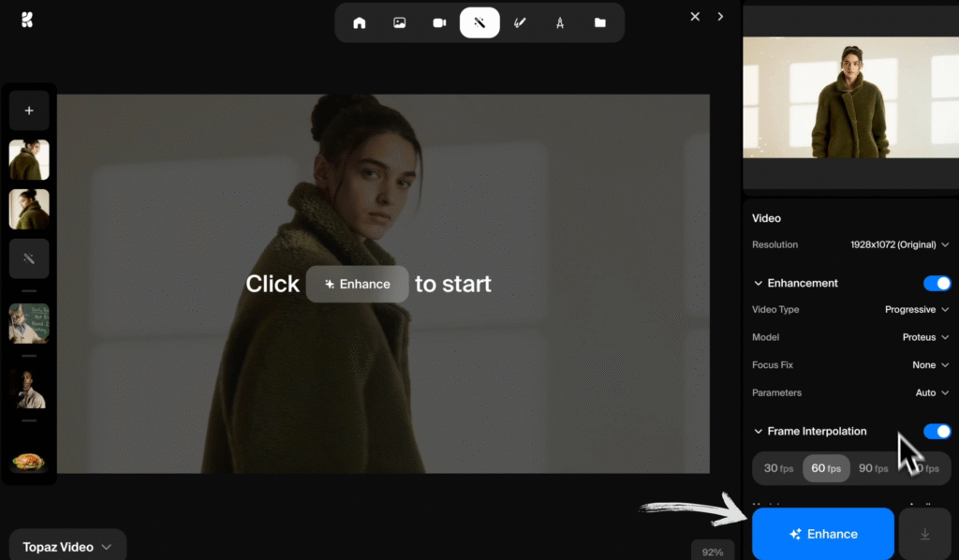Click the blue Enhance button
The image size is (959, 560).
(822, 533)
